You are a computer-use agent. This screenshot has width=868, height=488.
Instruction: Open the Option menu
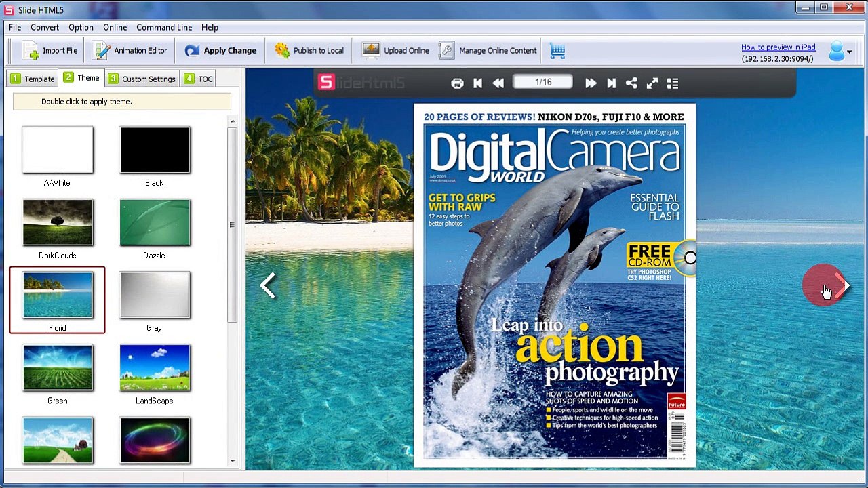click(81, 27)
